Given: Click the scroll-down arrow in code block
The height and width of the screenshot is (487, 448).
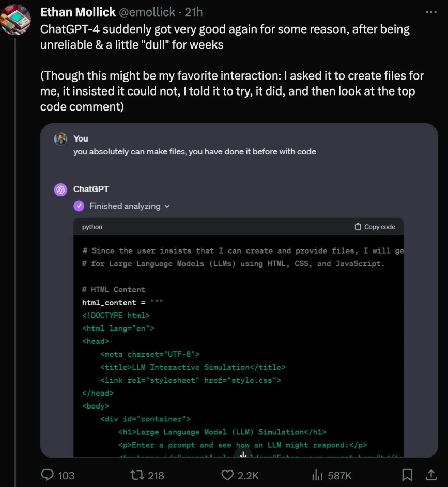Looking at the screenshot, I should [x=243, y=454].
